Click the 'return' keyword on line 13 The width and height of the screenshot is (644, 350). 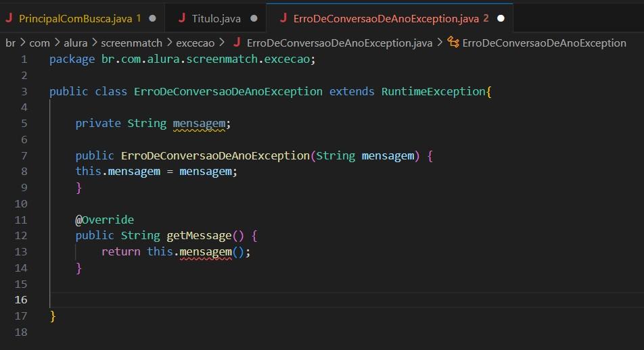tap(120, 251)
